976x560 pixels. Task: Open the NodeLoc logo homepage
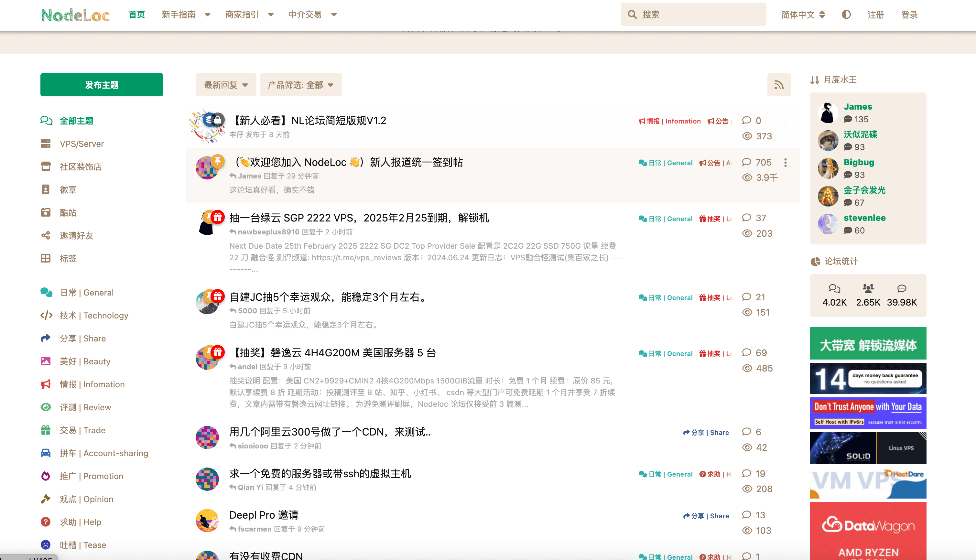pyautogui.click(x=75, y=15)
